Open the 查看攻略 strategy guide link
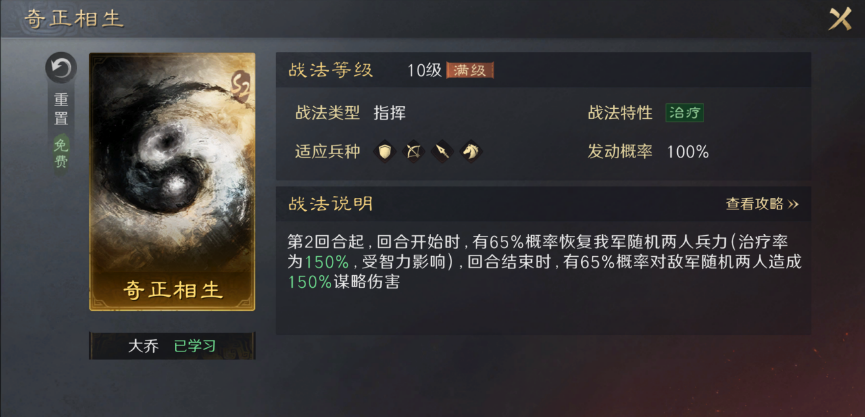This screenshot has width=865, height=417. (762, 204)
